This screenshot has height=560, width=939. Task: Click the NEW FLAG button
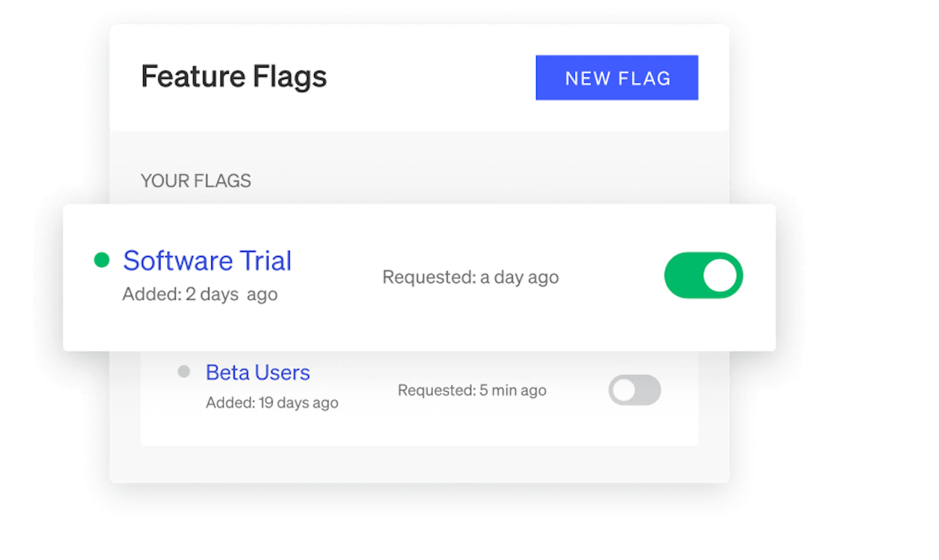click(x=617, y=78)
